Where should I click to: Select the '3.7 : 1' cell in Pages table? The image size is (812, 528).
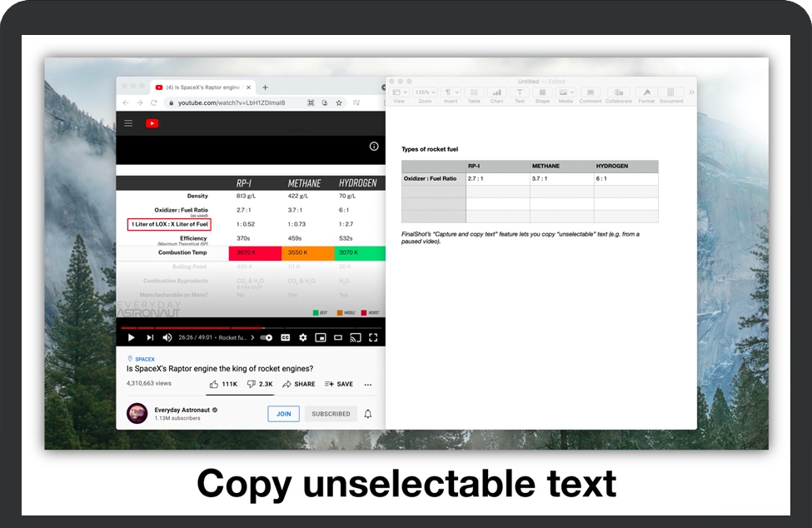[562, 178]
